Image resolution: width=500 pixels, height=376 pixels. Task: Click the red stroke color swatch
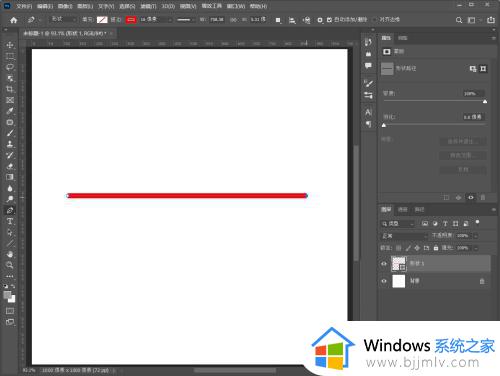(x=131, y=20)
